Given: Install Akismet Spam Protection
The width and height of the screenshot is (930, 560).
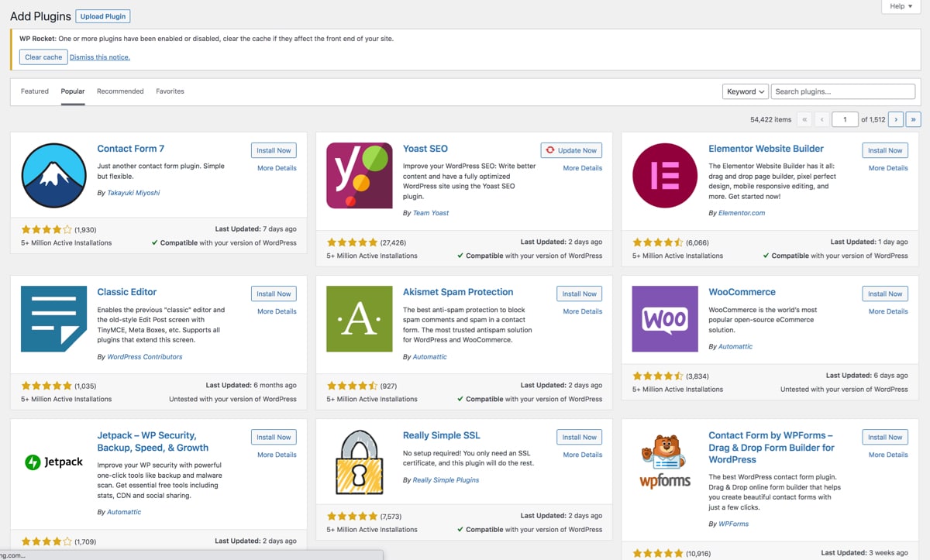Looking at the screenshot, I should pyautogui.click(x=580, y=294).
